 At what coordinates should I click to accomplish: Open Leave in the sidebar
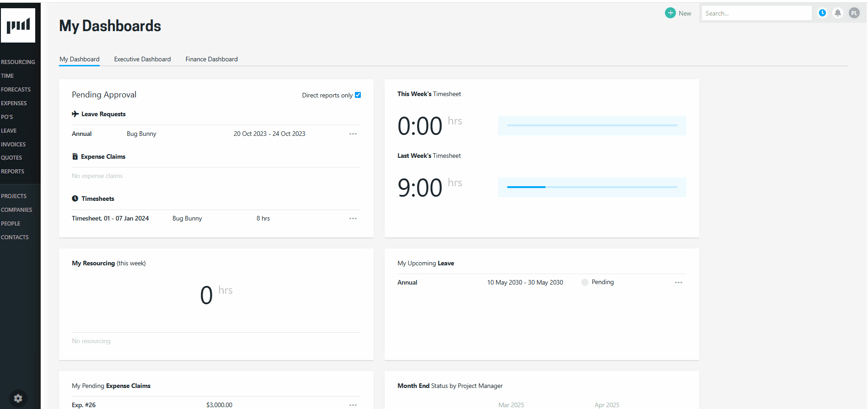coord(9,130)
